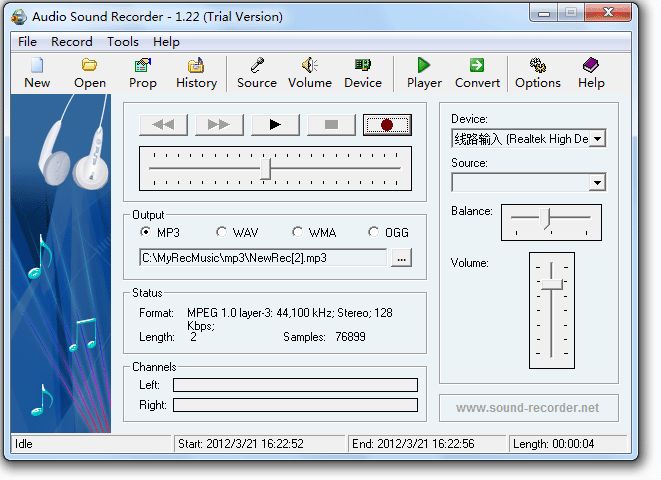The height and width of the screenshot is (480, 661).
Task: Click the Source microphone icon
Action: pos(257,72)
